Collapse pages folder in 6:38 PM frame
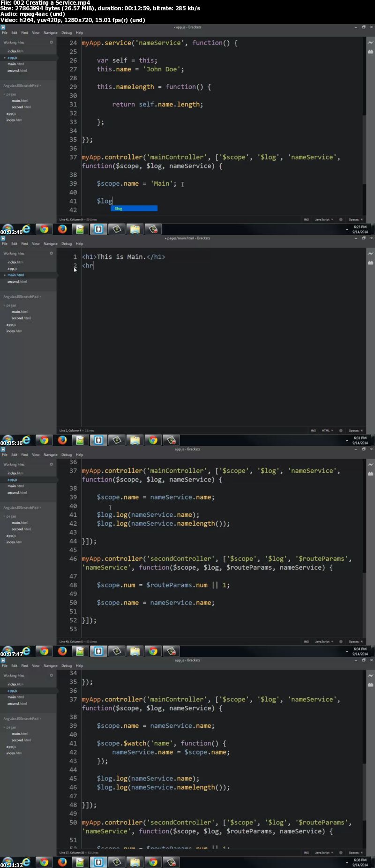Image resolution: width=375 pixels, height=868 pixels. [x=10, y=727]
